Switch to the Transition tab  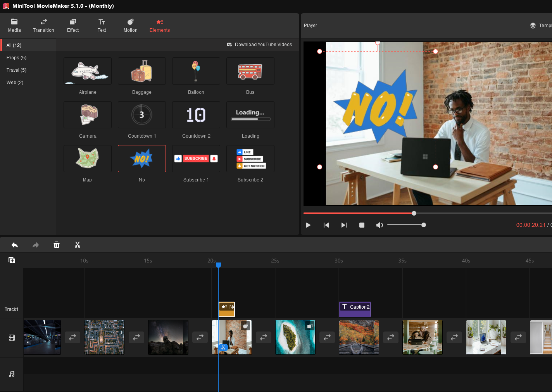tap(43, 26)
